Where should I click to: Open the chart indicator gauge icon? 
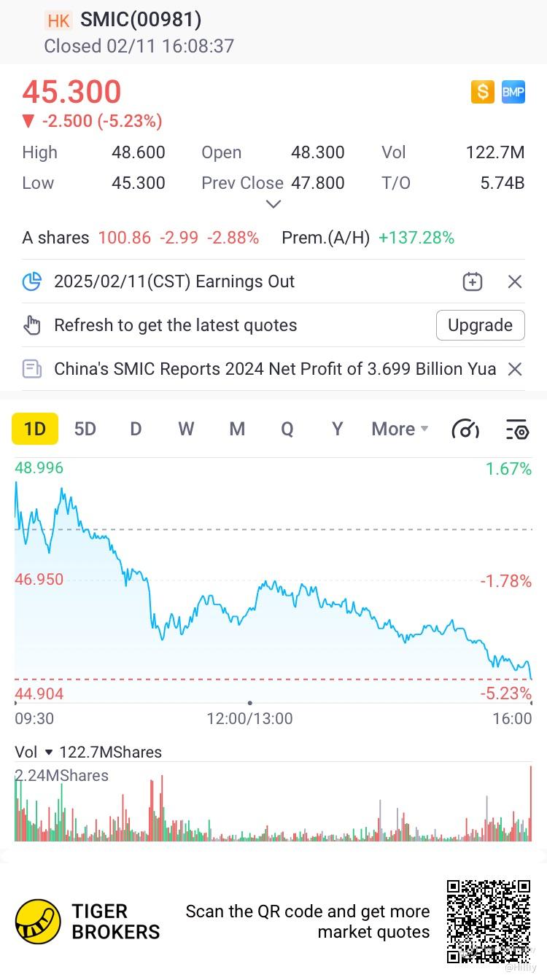pyautogui.click(x=465, y=429)
